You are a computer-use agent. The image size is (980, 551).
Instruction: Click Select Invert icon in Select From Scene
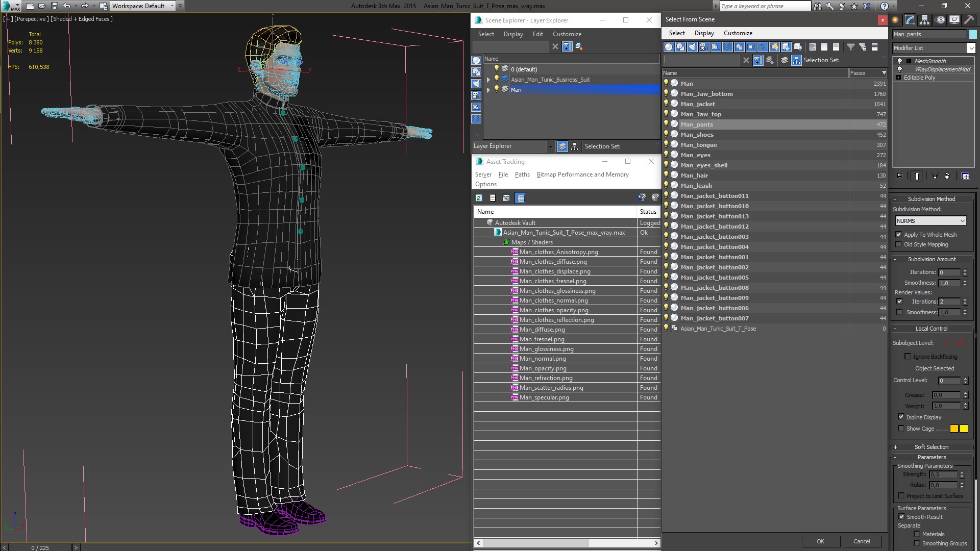tap(836, 47)
